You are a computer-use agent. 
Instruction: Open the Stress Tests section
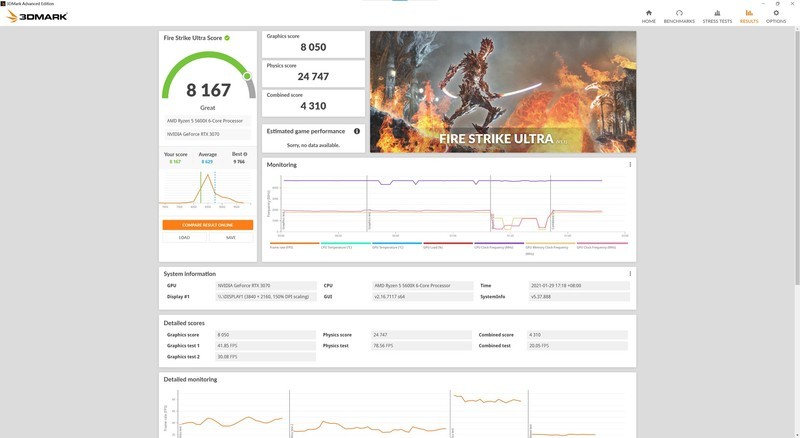(717, 16)
